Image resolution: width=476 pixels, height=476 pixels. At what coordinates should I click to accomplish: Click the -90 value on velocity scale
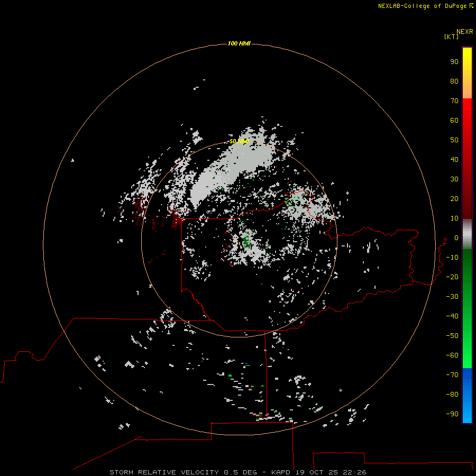452,414
